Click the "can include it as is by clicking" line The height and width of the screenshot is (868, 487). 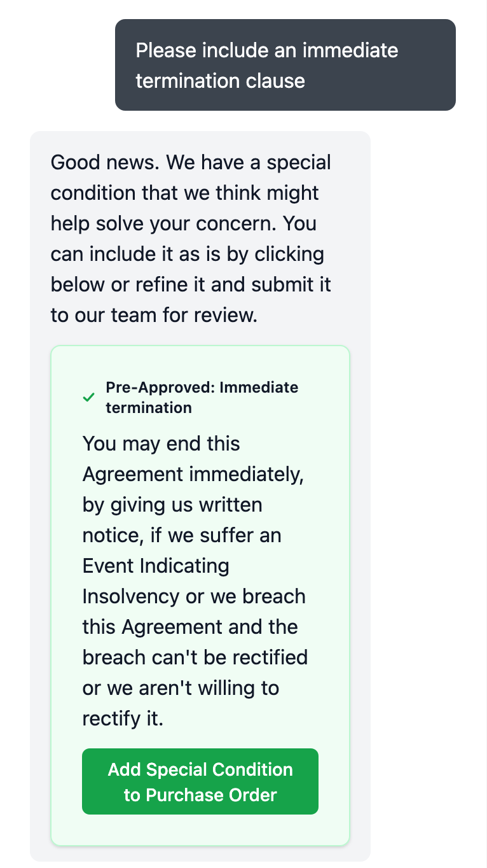[187, 254]
